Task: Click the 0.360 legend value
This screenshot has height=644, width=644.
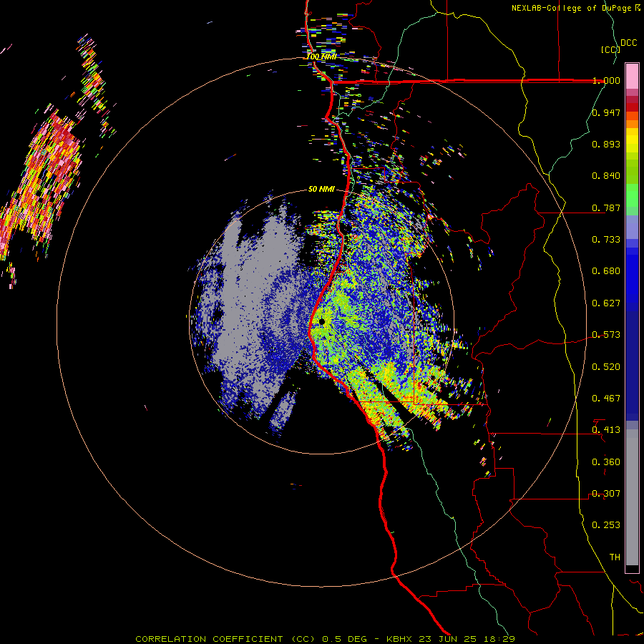Action: [606, 462]
